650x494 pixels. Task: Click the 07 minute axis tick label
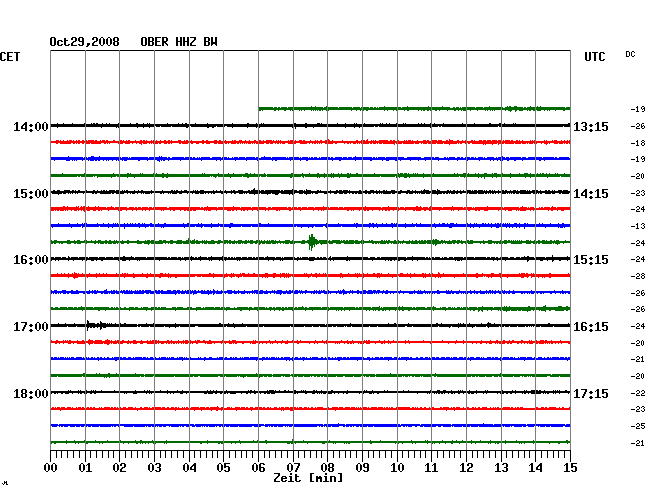293,467
